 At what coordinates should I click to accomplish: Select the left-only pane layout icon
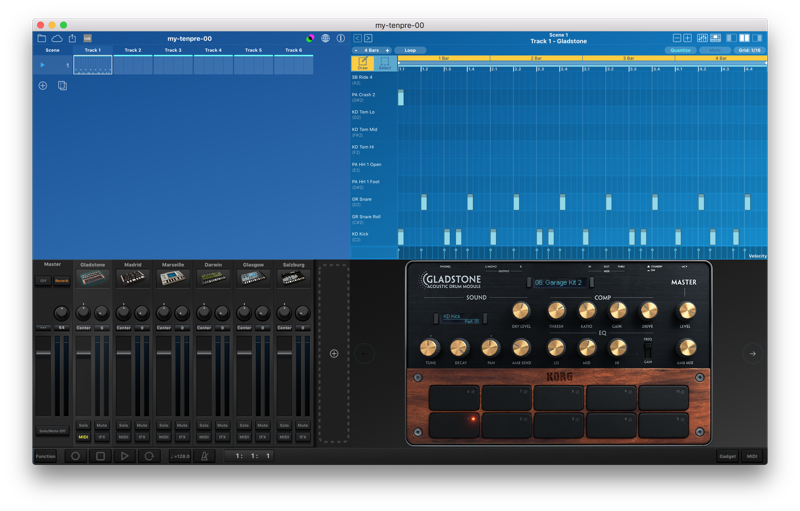point(732,38)
